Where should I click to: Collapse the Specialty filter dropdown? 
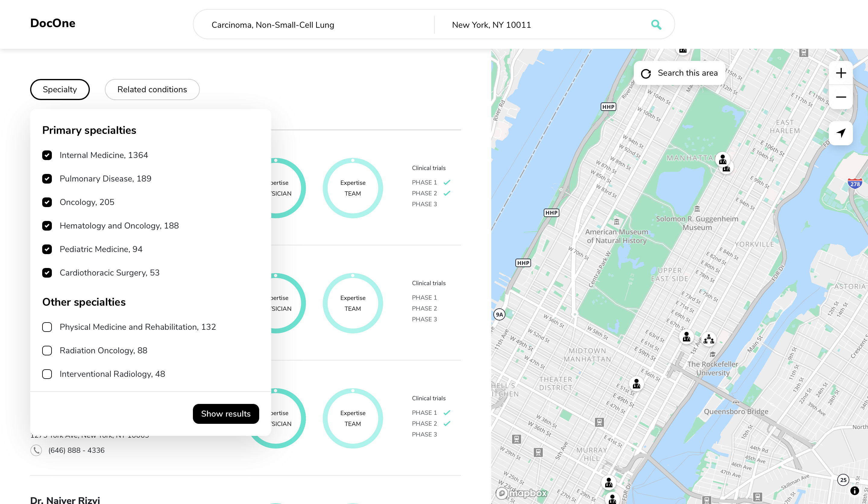click(x=60, y=90)
